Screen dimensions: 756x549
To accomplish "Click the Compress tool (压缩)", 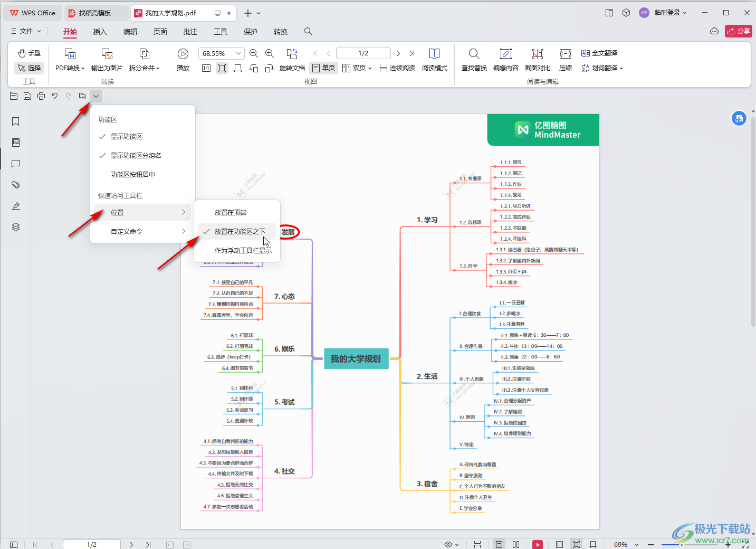I will click(x=566, y=59).
